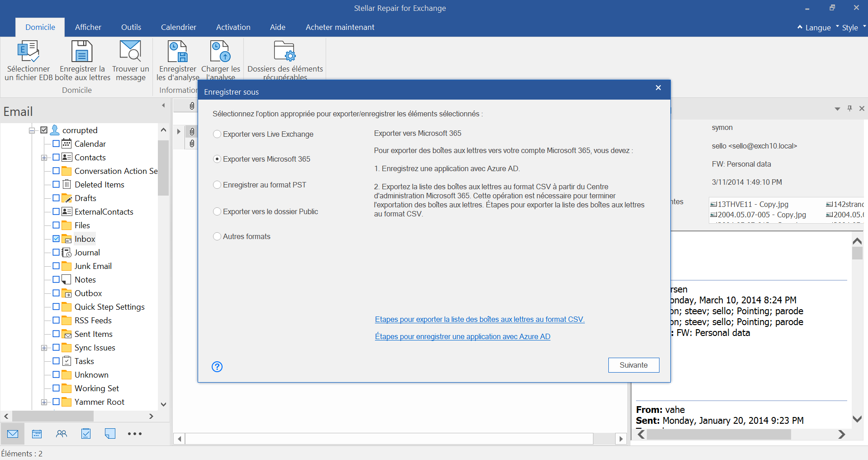This screenshot has height=460, width=868.
Task: Click folder tree horizontal scrollbar
Action: click(x=53, y=416)
